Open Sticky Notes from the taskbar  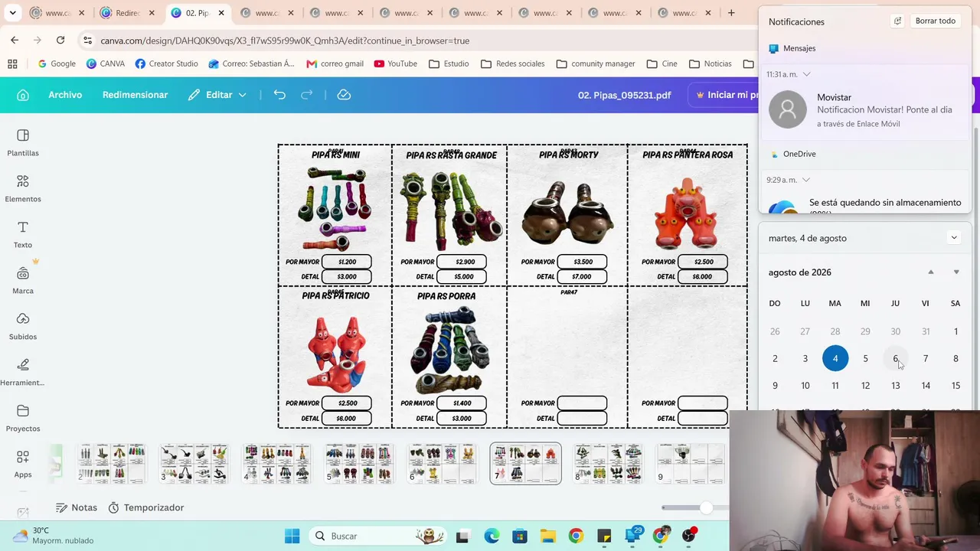[x=604, y=536]
